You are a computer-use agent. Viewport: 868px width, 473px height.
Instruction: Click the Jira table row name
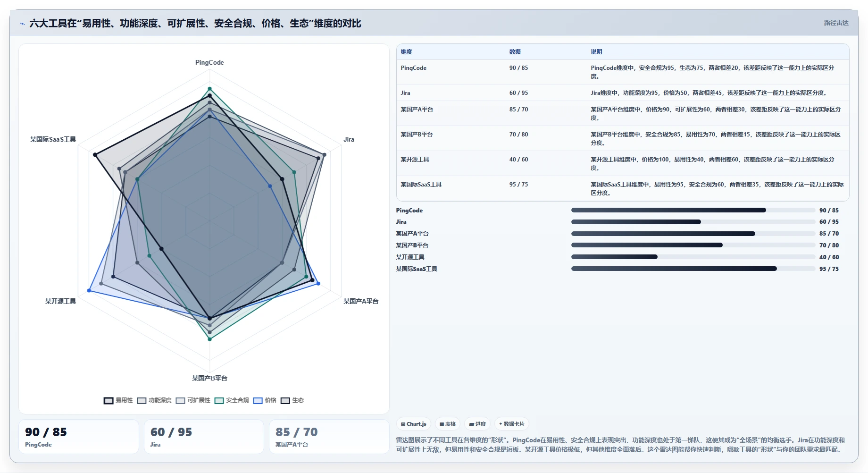tap(405, 93)
